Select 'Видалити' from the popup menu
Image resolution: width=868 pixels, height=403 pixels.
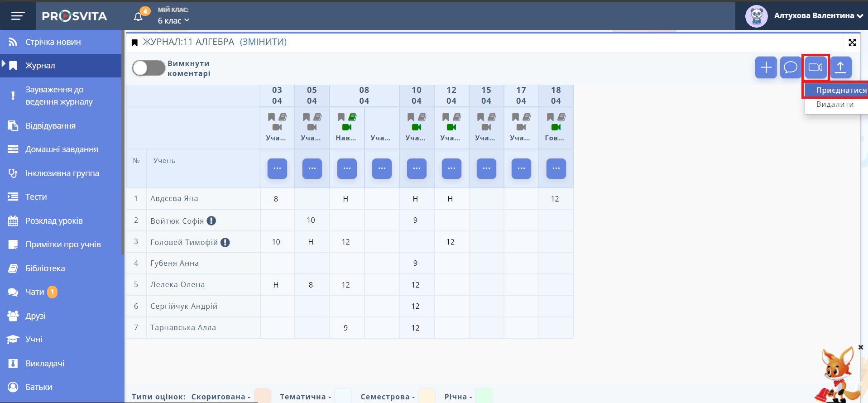click(x=834, y=104)
